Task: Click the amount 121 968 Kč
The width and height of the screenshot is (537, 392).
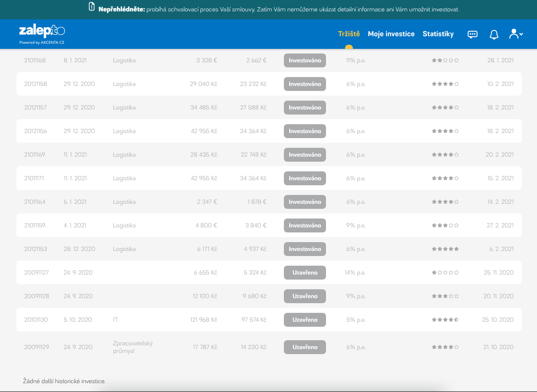Action: [204, 320]
